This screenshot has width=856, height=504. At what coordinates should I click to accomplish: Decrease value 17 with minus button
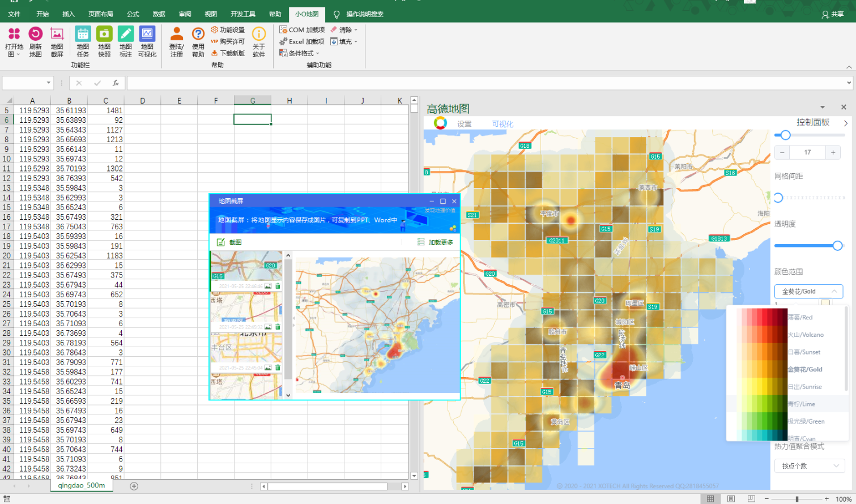coord(782,152)
